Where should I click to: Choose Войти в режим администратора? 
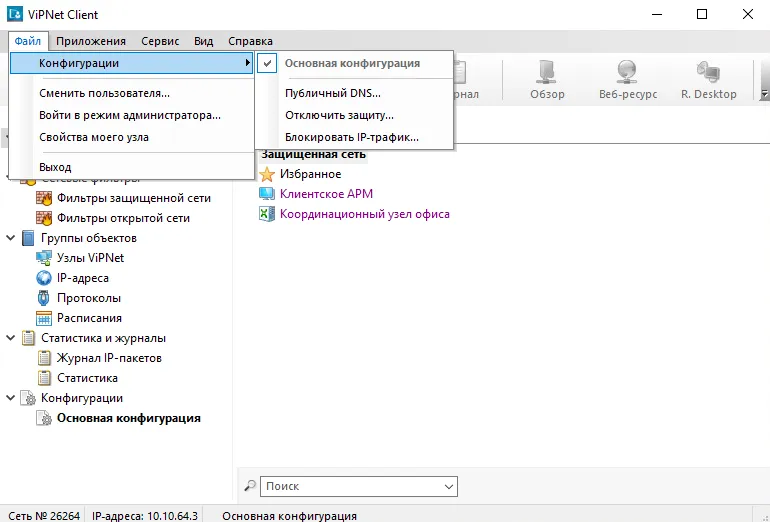click(130, 115)
